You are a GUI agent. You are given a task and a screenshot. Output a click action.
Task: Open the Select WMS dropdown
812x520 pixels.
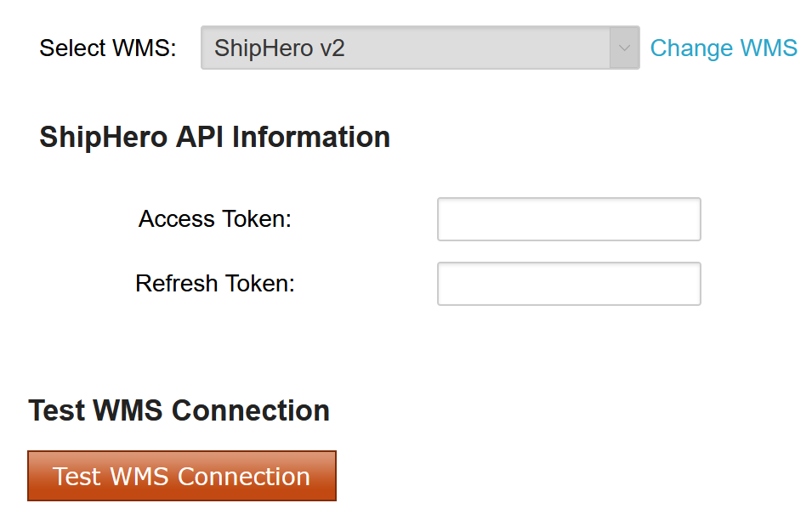point(419,48)
